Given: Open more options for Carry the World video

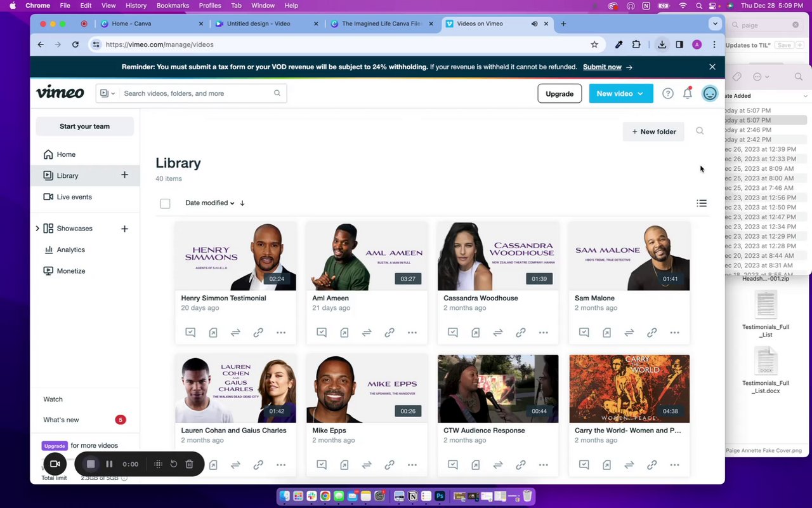Looking at the screenshot, I should pos(674,465).
